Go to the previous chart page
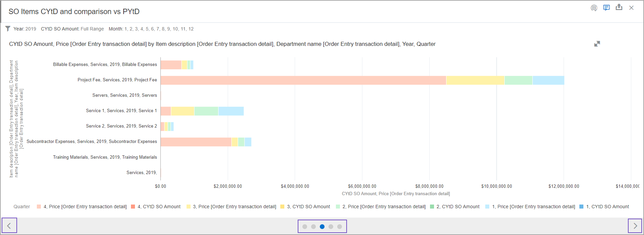Image resolution: width=644 pixels, height=235 pixels. pos(9,226)
